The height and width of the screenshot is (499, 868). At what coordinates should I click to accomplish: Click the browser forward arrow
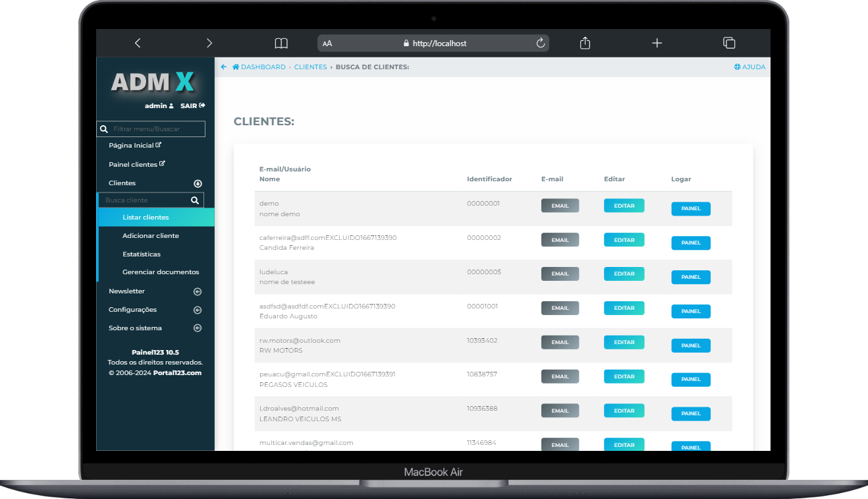pyautogui.click(x=209, y=43)
